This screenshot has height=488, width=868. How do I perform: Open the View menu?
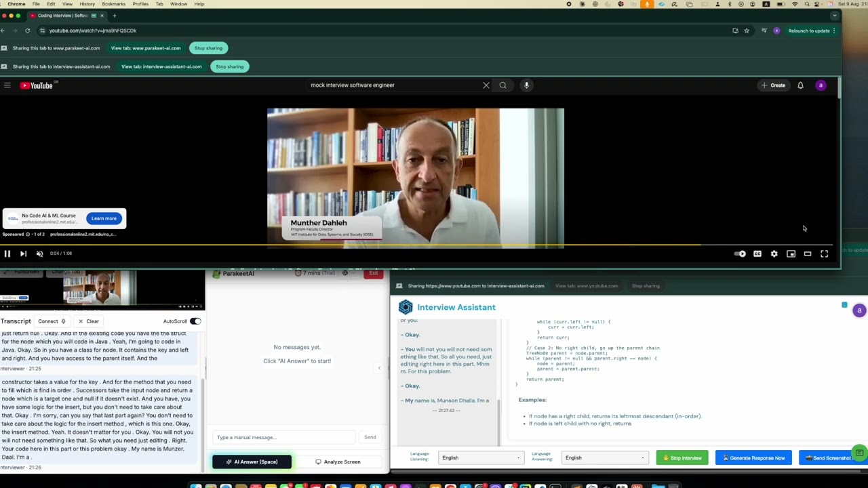point(67,4)
